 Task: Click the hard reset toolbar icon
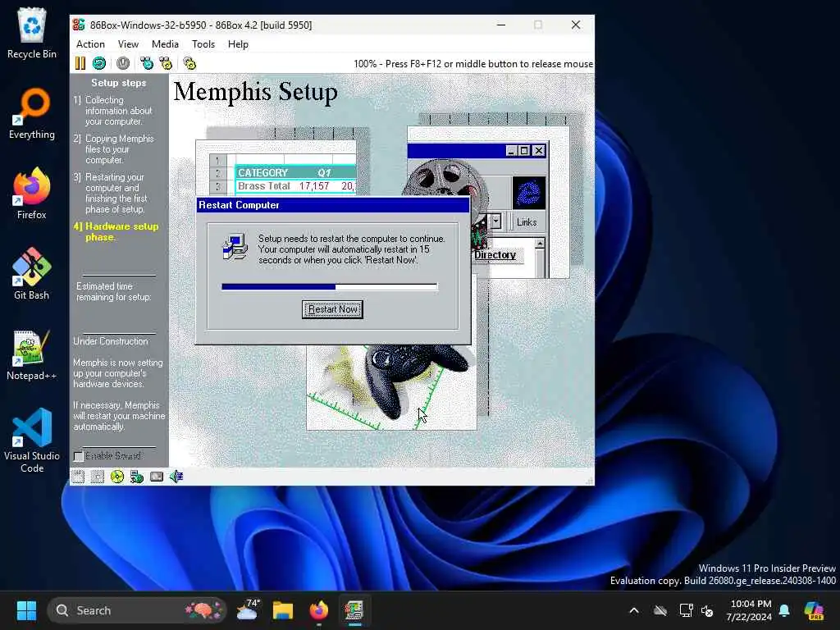pyautogui.click(x=99, y=63)
